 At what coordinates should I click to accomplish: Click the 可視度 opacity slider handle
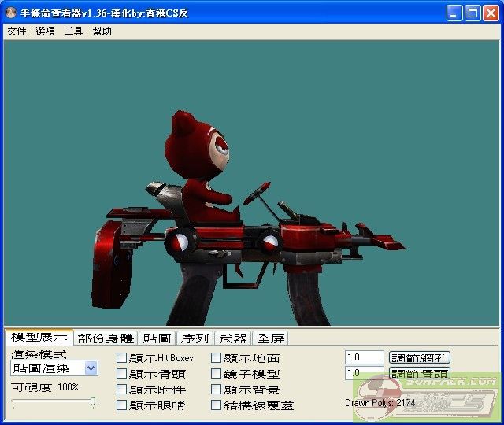pos(93,402)
